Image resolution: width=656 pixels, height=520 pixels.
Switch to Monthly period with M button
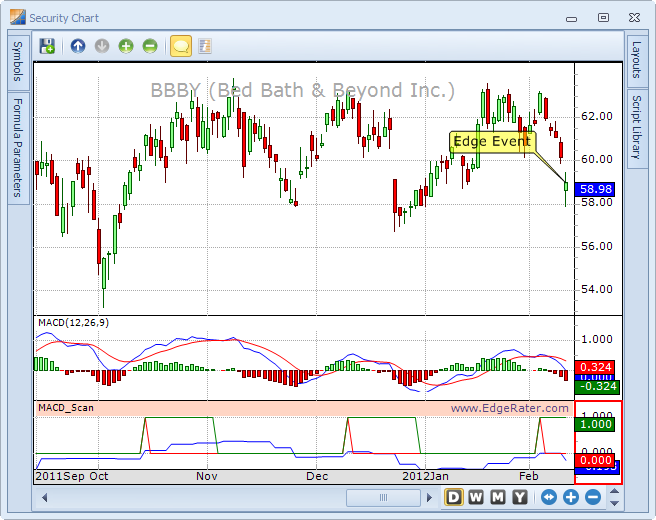point(498,497)
